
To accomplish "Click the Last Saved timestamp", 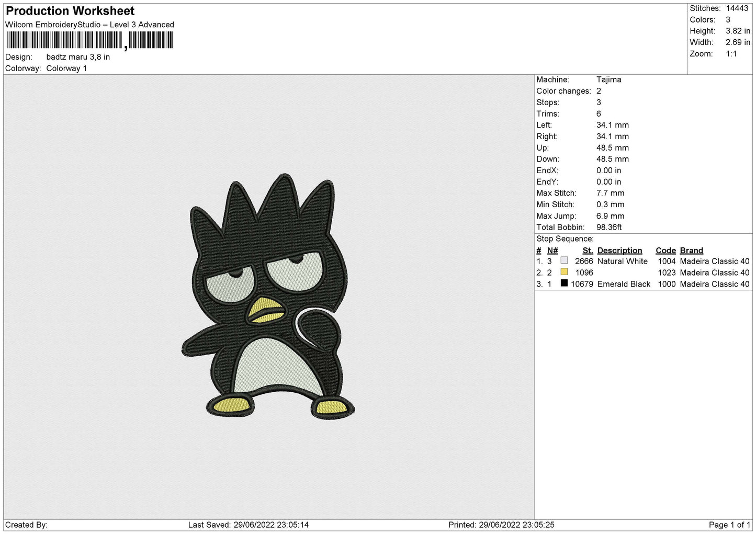I will [x=249, y=525].
